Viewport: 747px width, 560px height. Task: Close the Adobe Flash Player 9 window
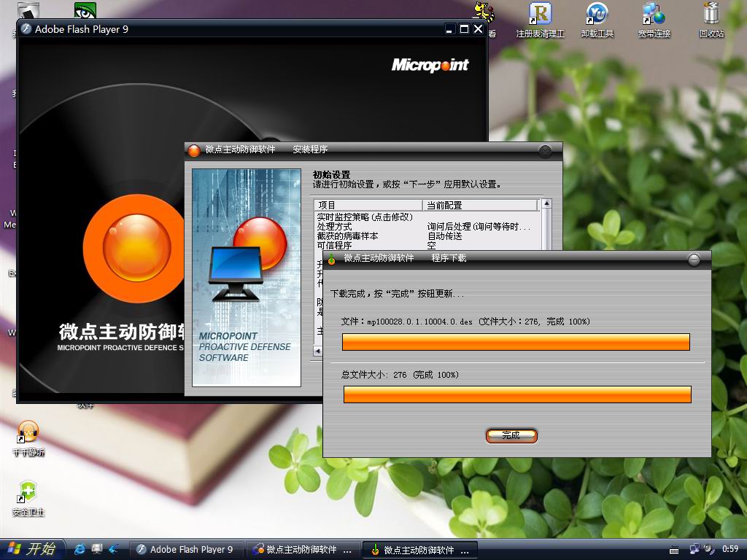[479, 29]
